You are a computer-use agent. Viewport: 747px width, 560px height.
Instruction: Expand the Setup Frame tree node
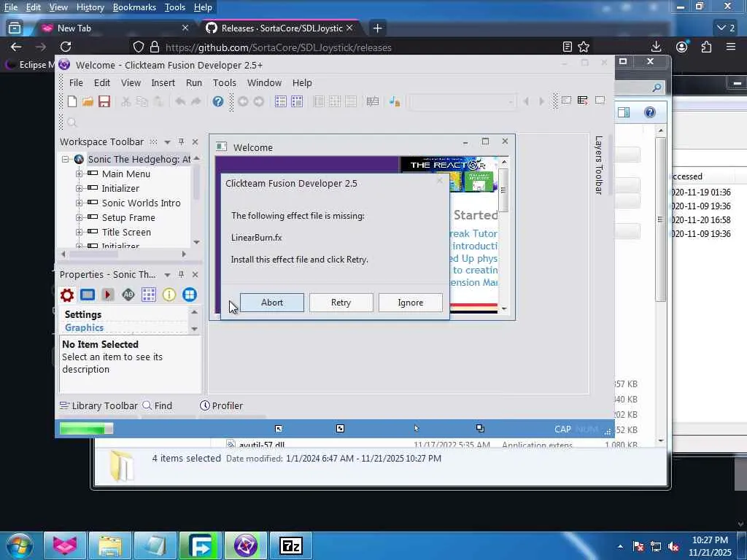click(79, 217)
